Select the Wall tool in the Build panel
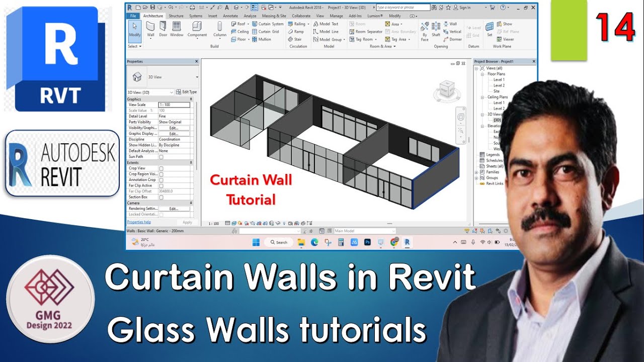The height and width of the screenshot is (362, 644). point(150,29)
